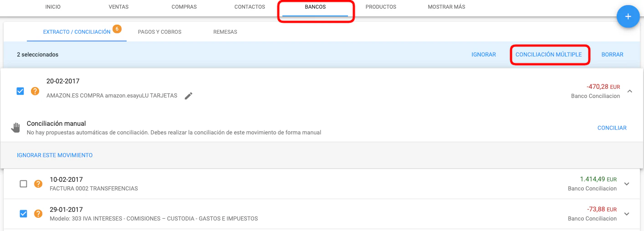Collapse the 20-02-2017 Amazon movement details
This screenshot has width=644, height=231.
coord(629,91)
